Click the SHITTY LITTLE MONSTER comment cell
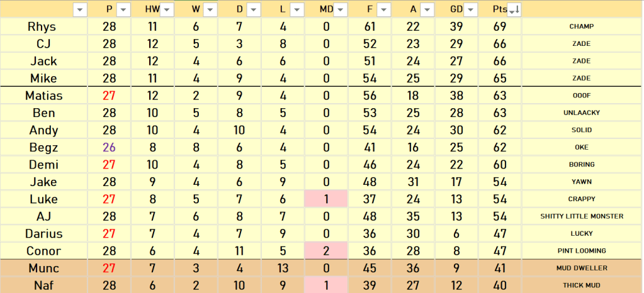 point(581,216)
